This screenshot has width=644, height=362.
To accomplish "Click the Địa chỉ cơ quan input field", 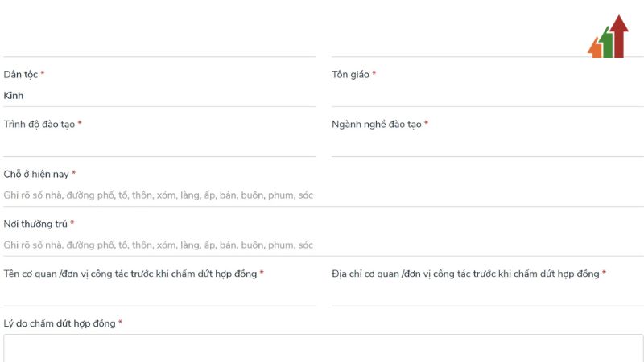I will (x=487, y=294).
